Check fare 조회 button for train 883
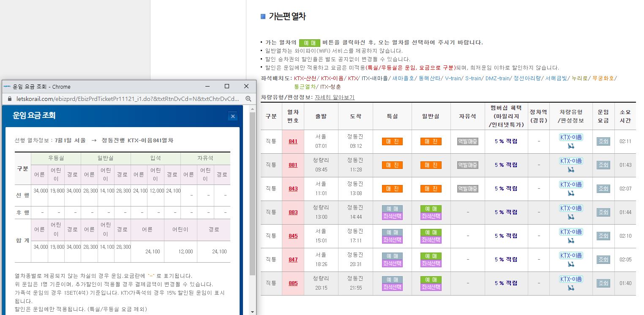 pyautogui.click(x=603, y=212)
